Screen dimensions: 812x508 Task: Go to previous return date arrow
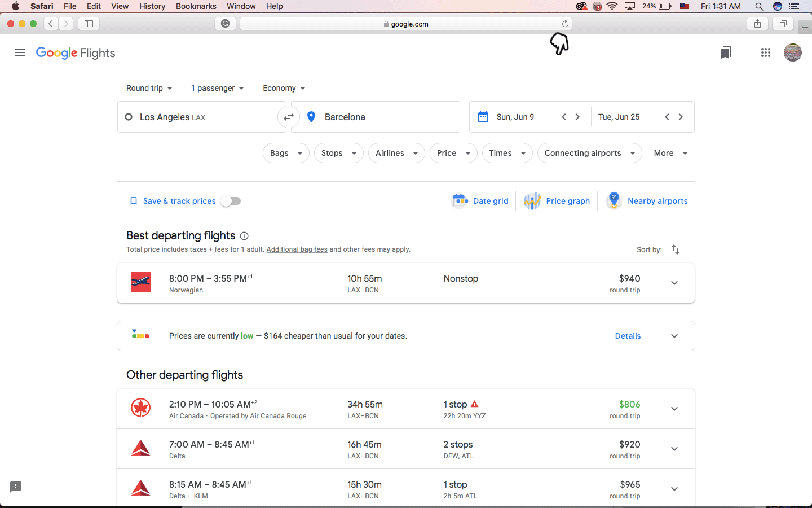(667, 117)
